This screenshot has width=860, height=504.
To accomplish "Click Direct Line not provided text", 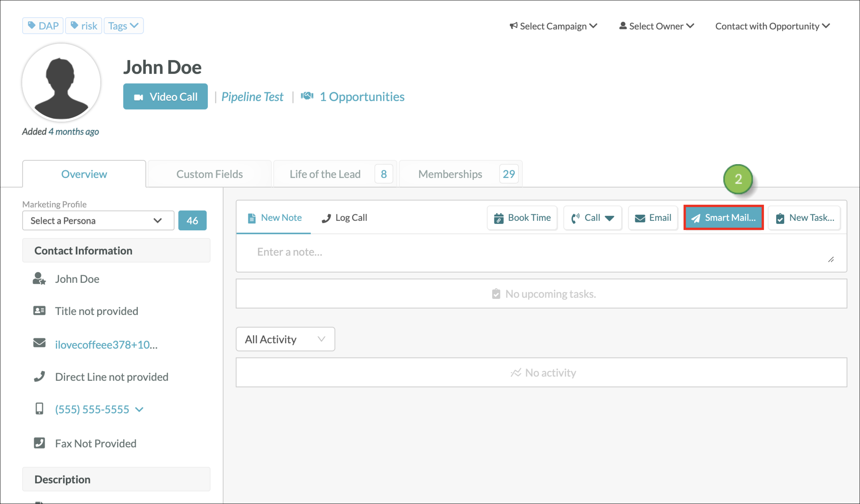I will coord(112,377).
